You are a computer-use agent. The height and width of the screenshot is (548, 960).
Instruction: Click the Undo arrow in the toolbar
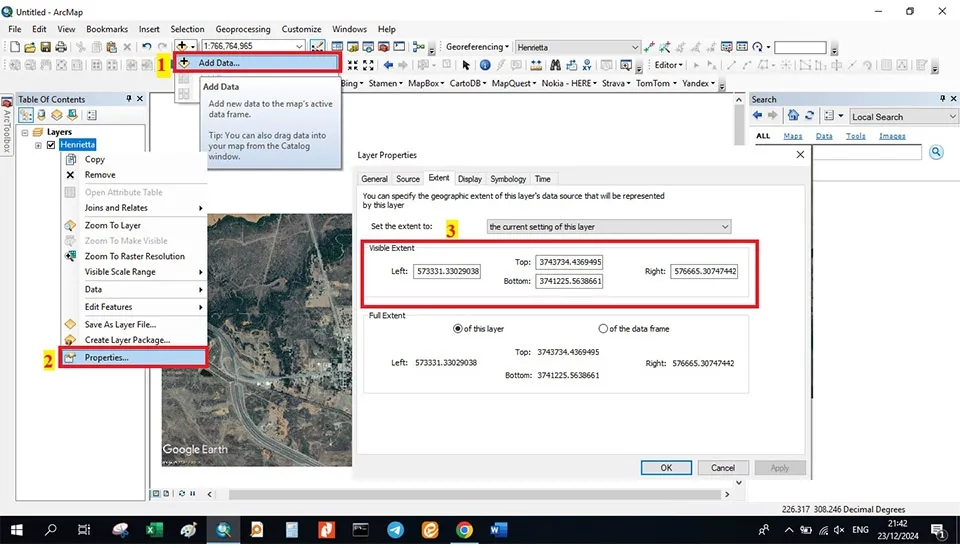pyautogui.click(x=148, y=47)
